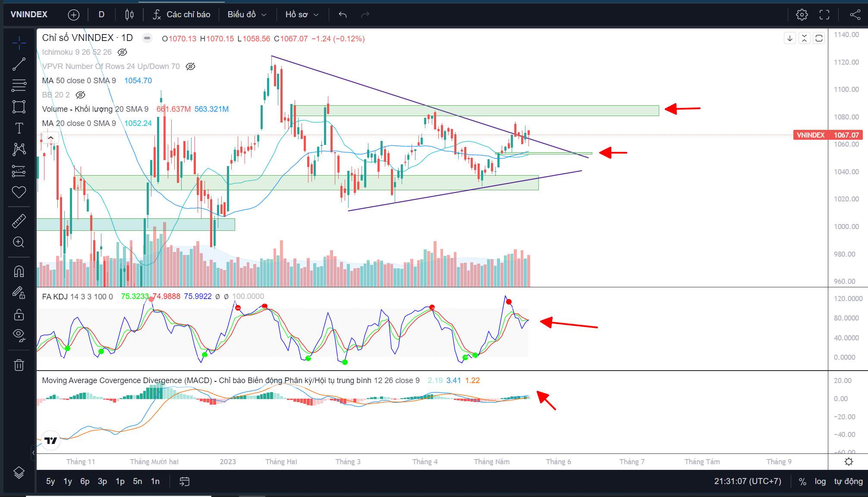The width and height of the screenshot is (868, 497).
Task: Click the plus icon to add symbol
Action: point(74,15)
